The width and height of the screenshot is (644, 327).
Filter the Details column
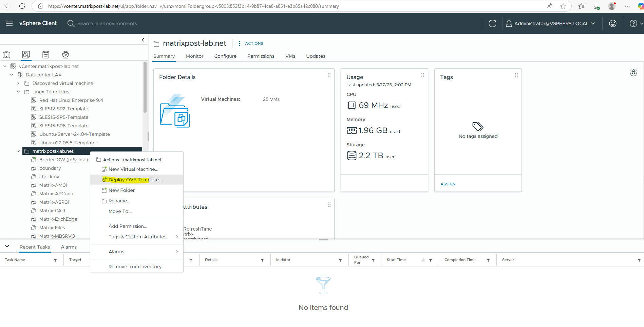262,260
